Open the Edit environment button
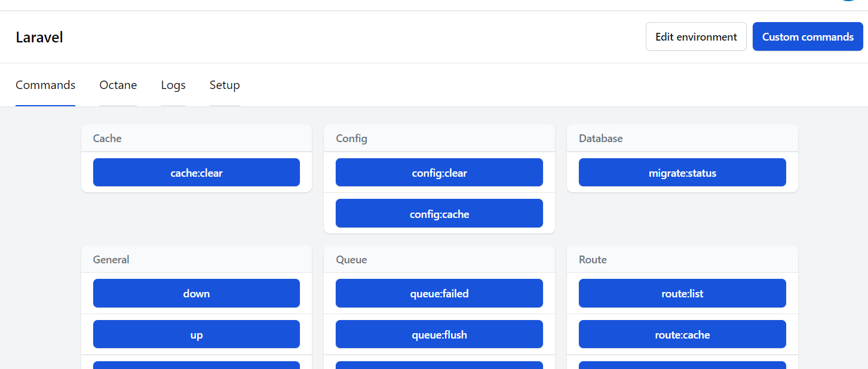The image size is (868, 369). pos(696,36)
